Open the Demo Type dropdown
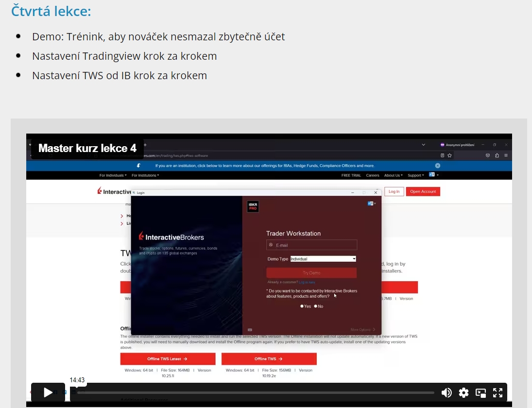 click(x=323, y=259)
